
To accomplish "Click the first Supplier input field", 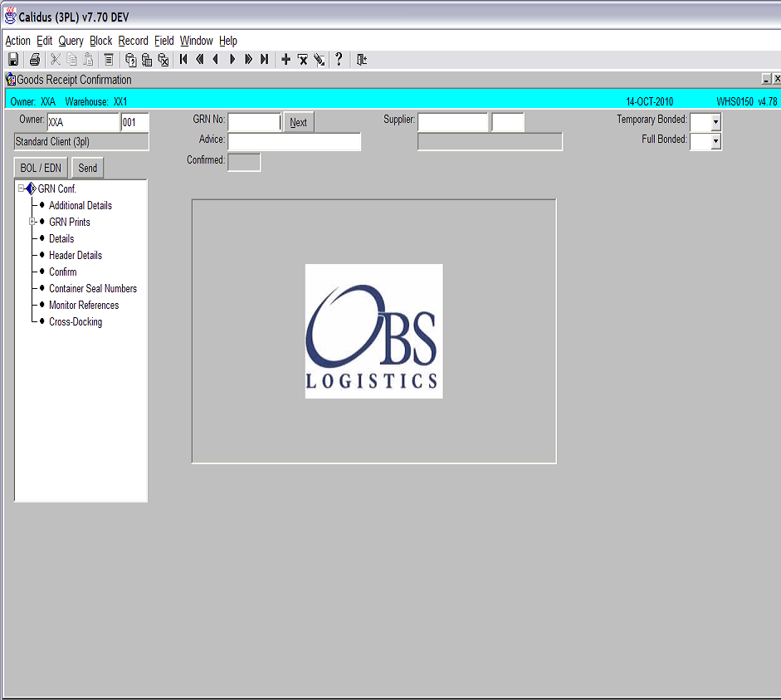I will (x=453, y=122).
